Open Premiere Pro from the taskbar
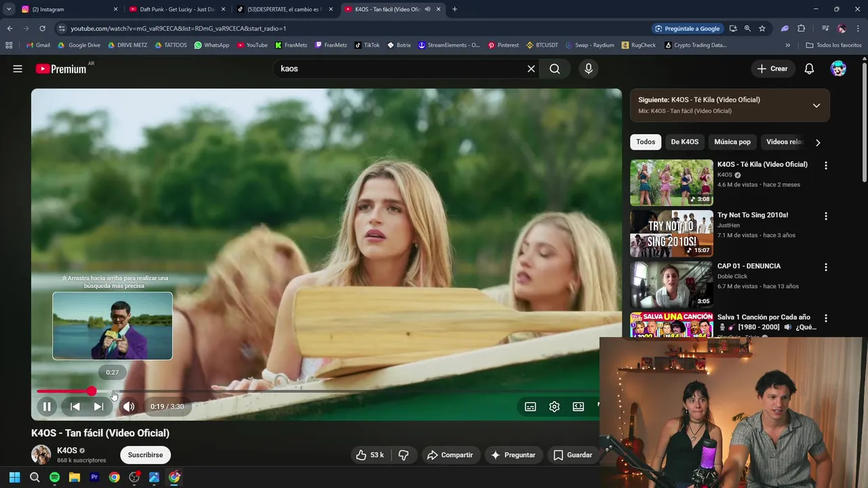This screenshot has height=488, width=868. pyautogui.click(x=94, y=477)
